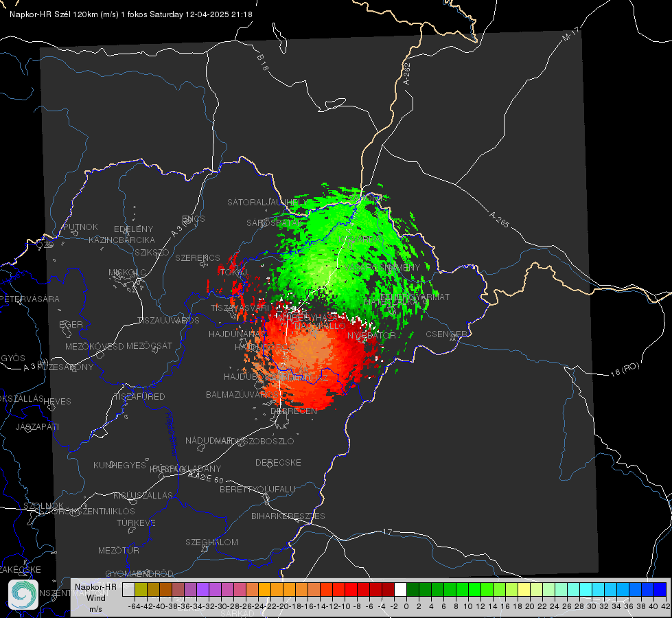Screen dimensions: 672x618
Task: Select the dark blue last legend swatch
Action: tap(660, 590)
